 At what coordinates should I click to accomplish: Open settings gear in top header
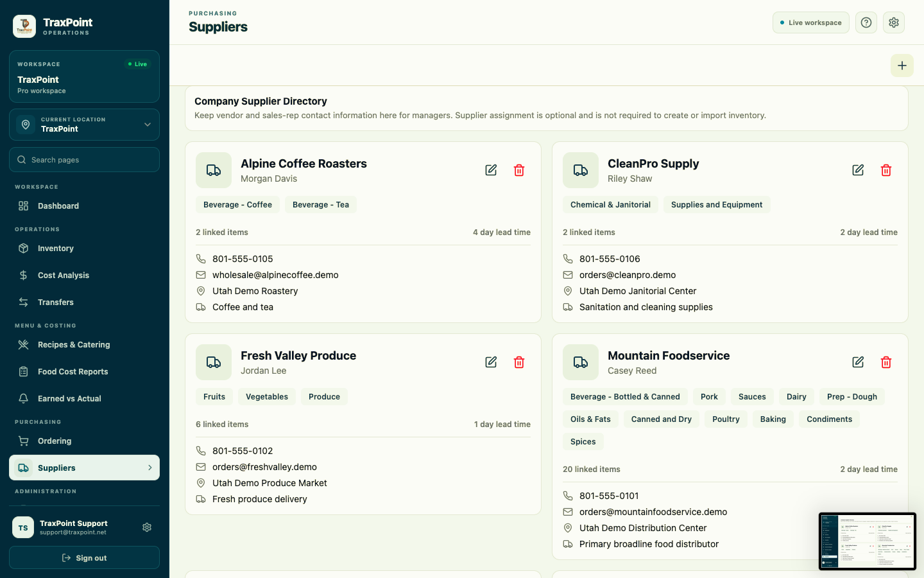coord(894,22)
